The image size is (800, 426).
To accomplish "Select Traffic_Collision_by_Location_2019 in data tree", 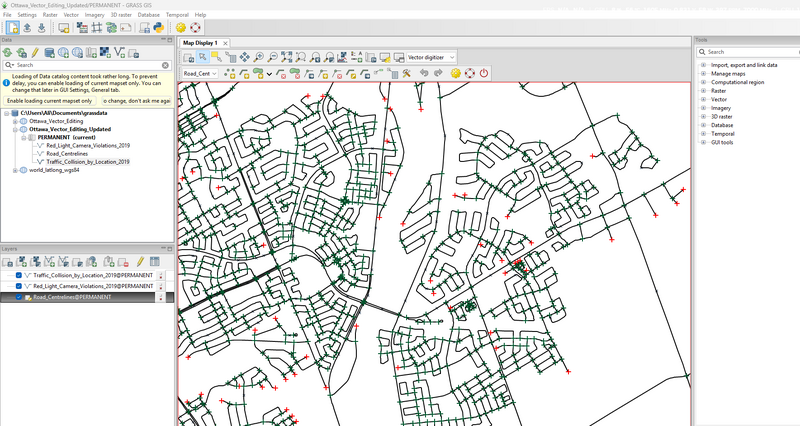I will click(x=88, y=162).
